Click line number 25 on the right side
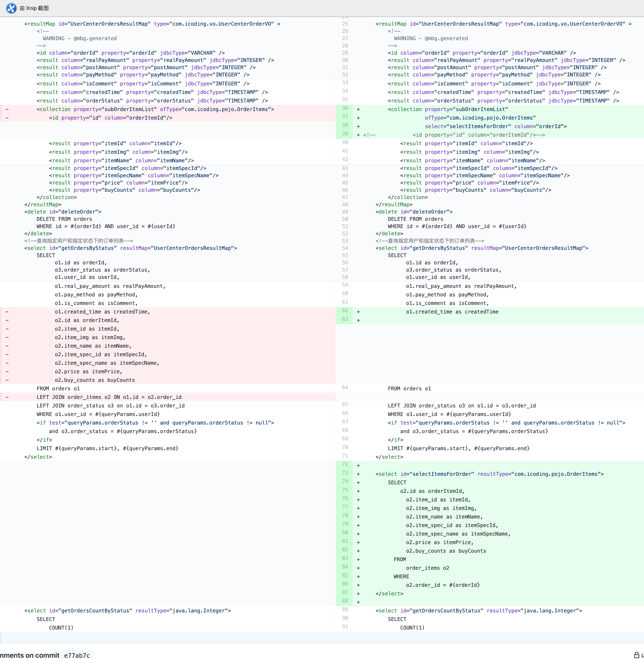 [x=345, y=24]
